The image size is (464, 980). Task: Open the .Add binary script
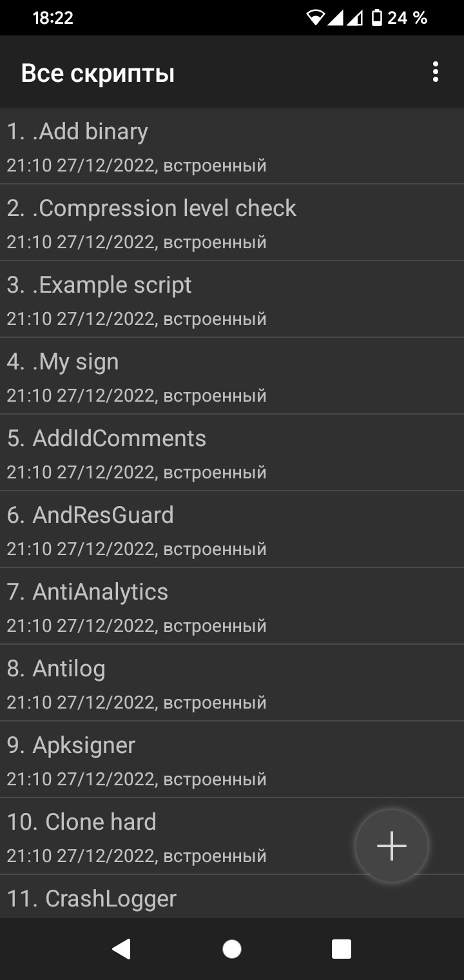point(232,146)
